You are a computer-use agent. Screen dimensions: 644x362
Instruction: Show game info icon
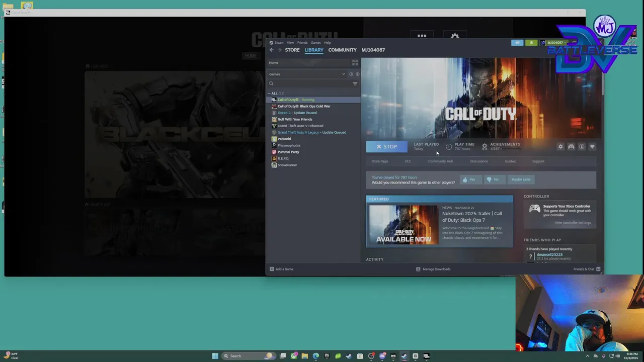tap(582, 147)
